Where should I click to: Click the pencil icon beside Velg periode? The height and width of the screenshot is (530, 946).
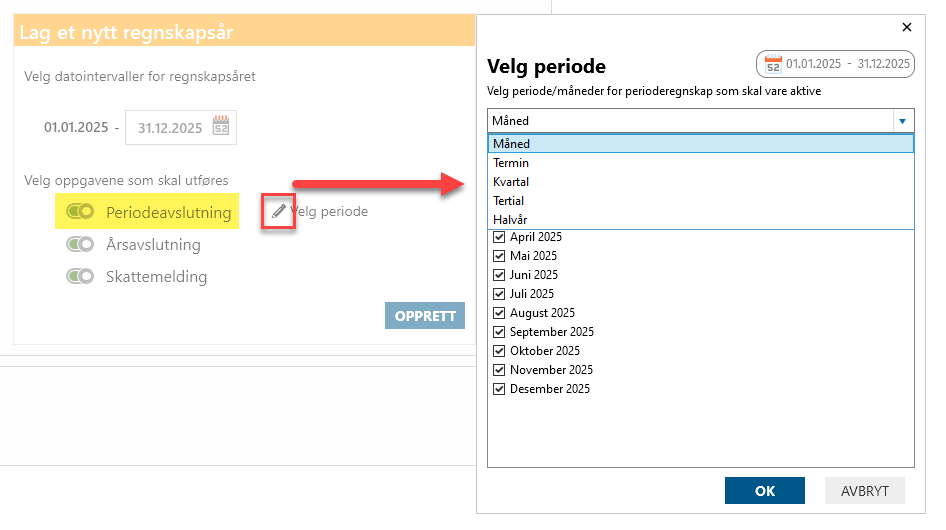(x=278, y=211)
